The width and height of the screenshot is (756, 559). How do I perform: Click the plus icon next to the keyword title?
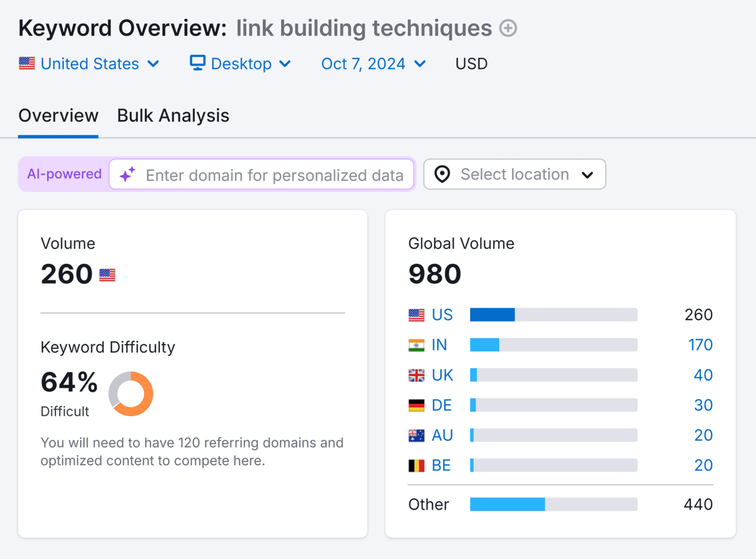[507, 28]
